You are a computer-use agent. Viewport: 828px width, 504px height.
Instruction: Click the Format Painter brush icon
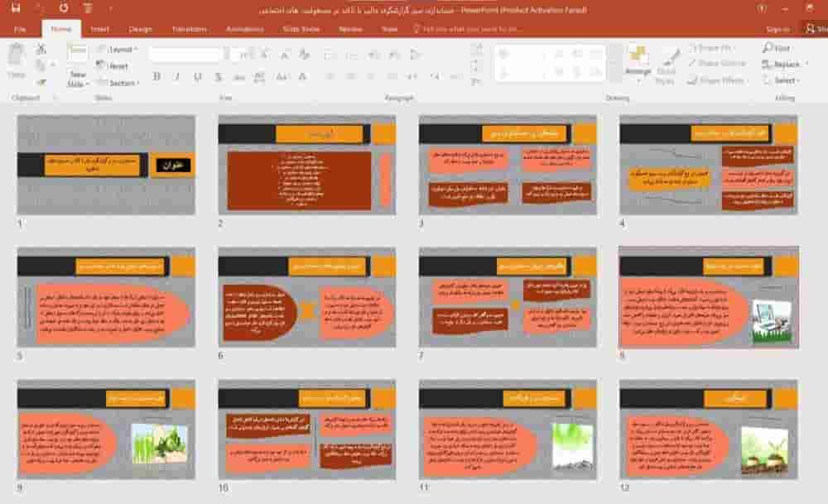point(41,82)
